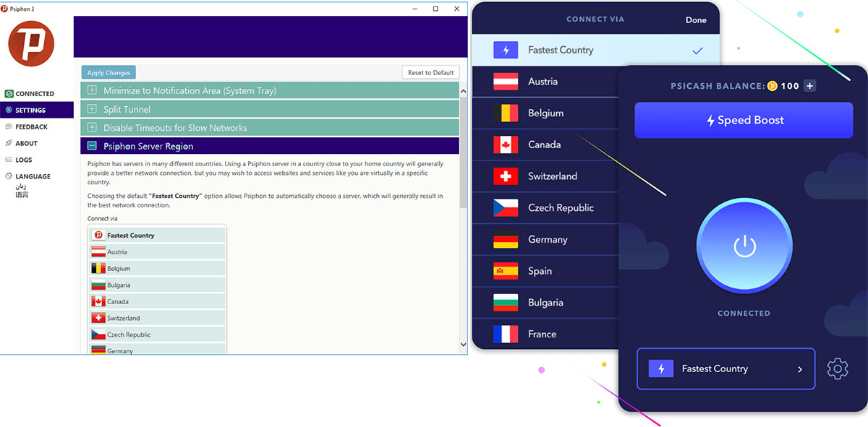Open the Feedback tab in sidebar
The height and width of the screenshot is (427, 868).
tap(31, 127)
